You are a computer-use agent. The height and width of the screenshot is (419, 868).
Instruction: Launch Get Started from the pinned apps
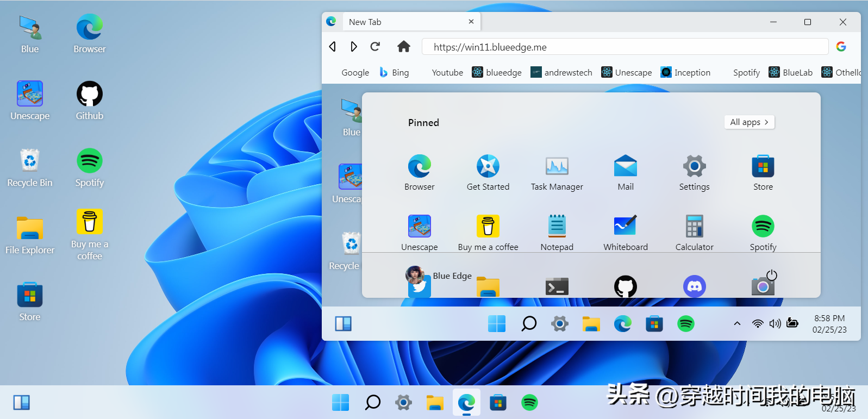pos(488,172)
